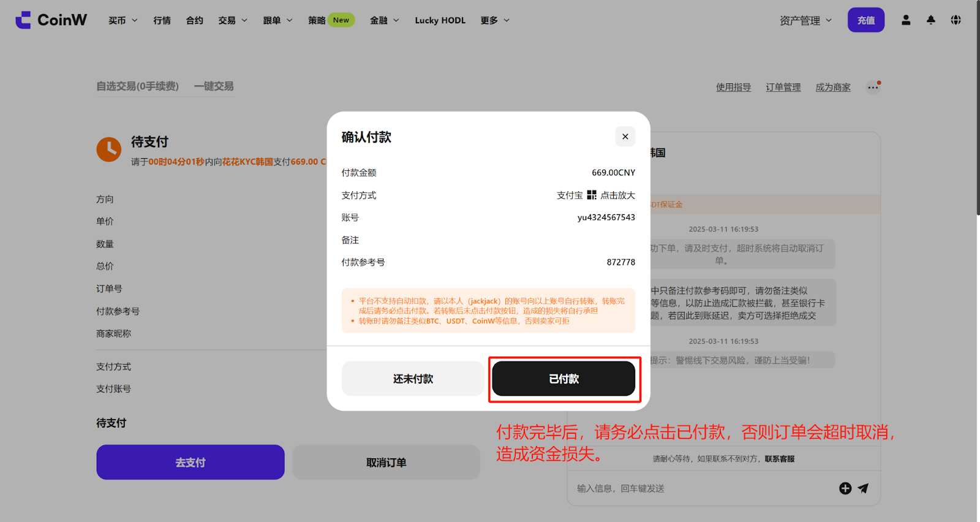Expand the 资产管理 dropdown
This screenshot has height=522, width=980.
[806, 21]
